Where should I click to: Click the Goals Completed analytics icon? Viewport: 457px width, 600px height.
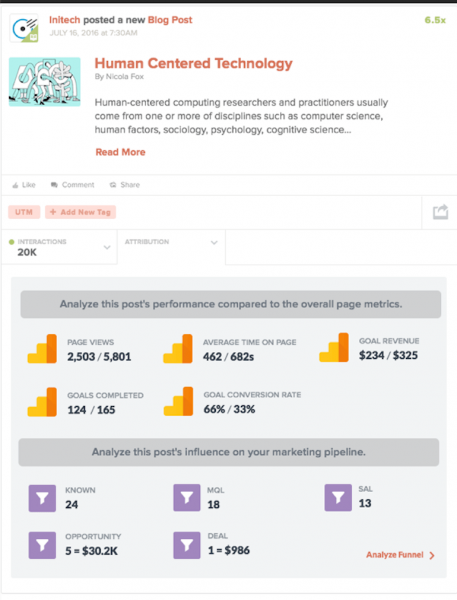tap(42, 402)
